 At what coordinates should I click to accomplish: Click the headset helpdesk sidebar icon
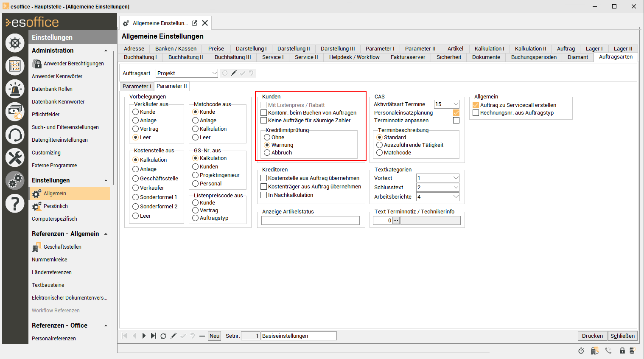tap(15, 135)
